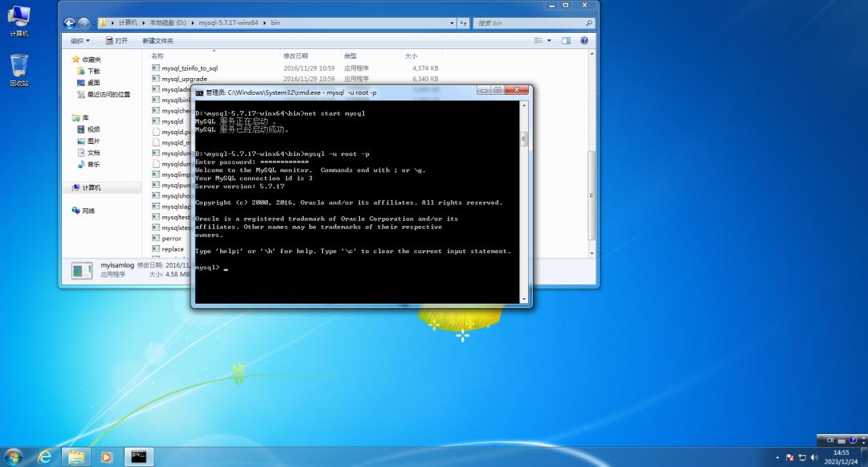Viewport: 868px width, 467px height.
Task: Open volume speaker tray icon
Action: click(814, 457)
